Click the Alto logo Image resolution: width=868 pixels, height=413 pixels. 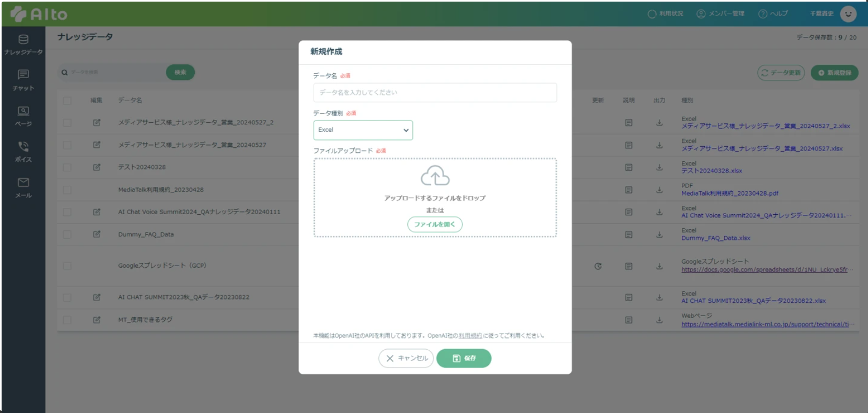[x=39, y=14]
